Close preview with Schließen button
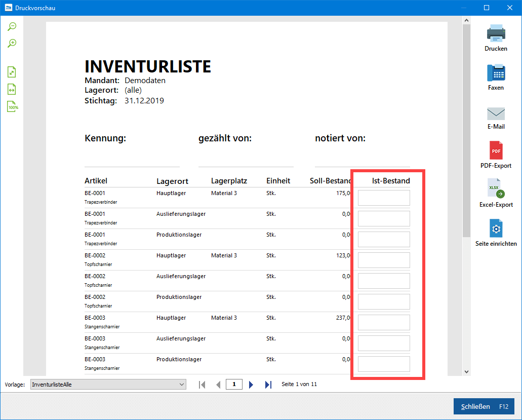522x420 pixels. tap(484, 406)
